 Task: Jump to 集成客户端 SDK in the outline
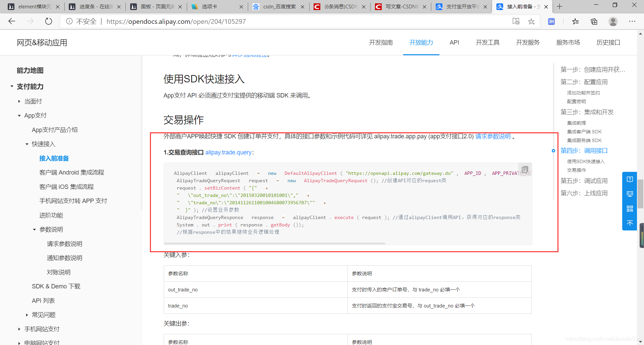584,132
